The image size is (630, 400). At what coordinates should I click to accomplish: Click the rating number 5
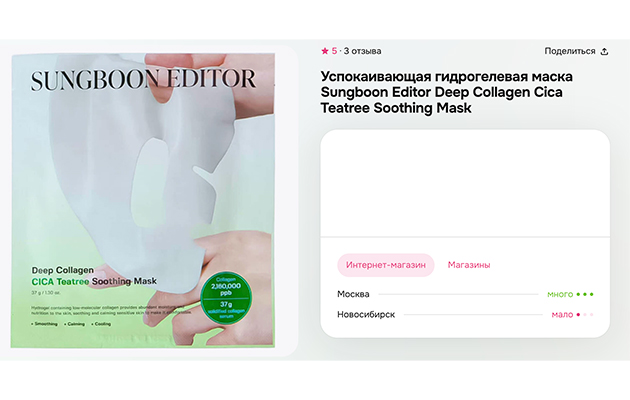(x=334, y=51)
